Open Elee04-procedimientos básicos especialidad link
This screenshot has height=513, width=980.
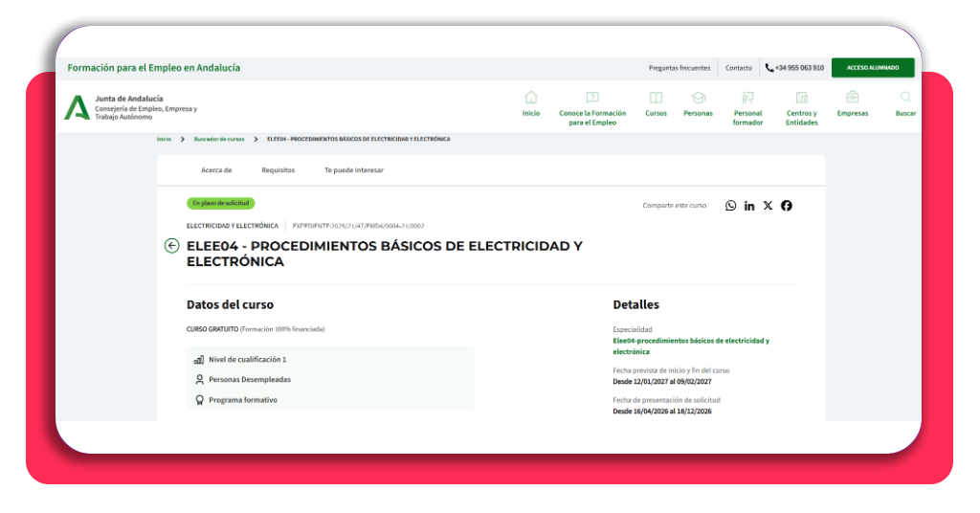(x=691, y=346)
